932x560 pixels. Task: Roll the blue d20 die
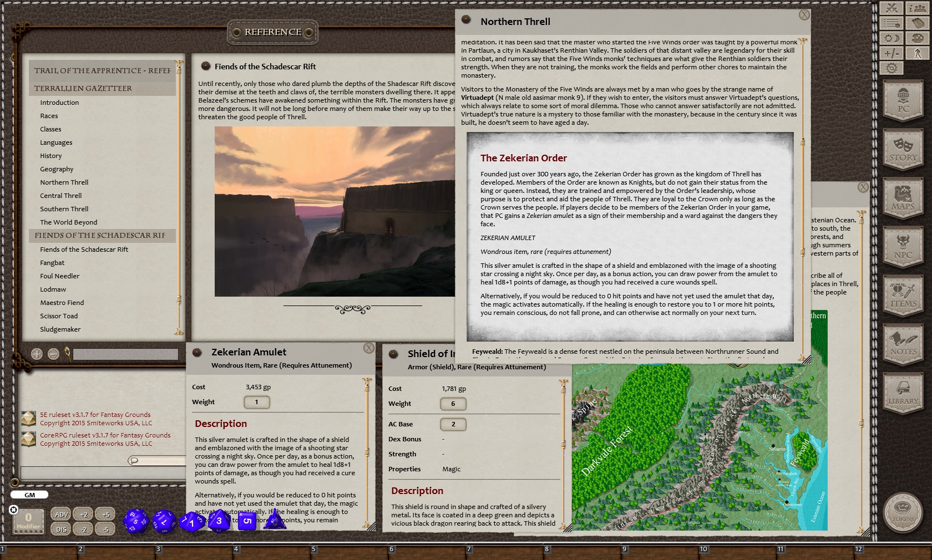point(136,521)
